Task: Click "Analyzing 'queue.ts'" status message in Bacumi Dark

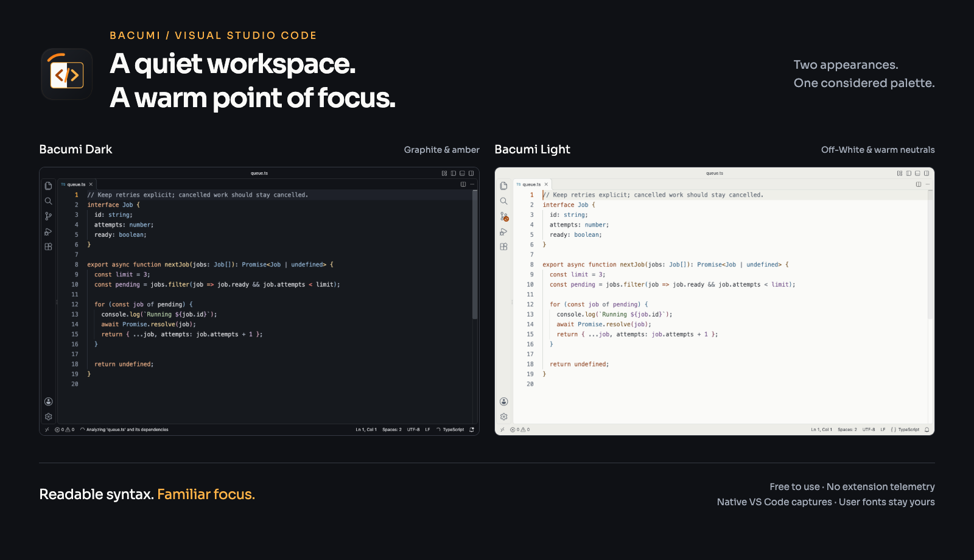Action: [x=124, y=430]
